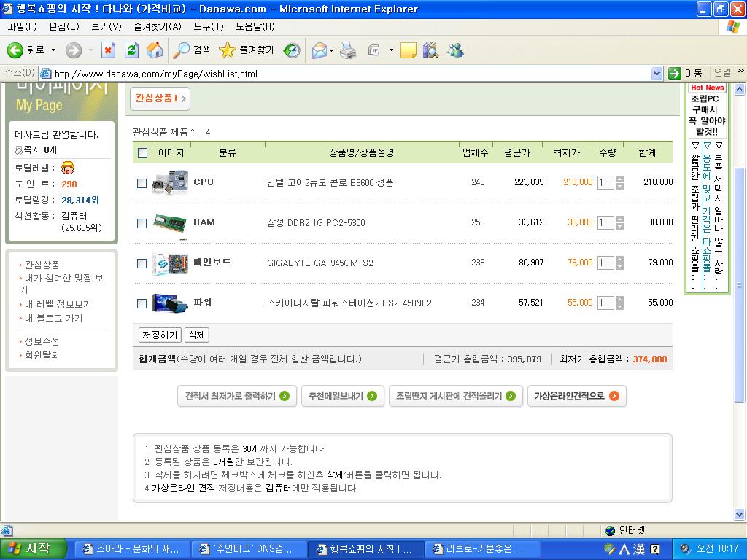Expand the Forward button history dropdown
The height and width of the screenshot is (560, 747).
click(90, 50)
